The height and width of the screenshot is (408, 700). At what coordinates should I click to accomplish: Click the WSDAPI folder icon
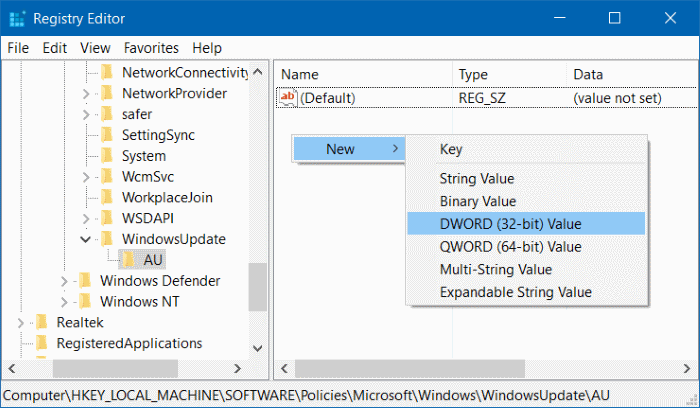[107, 218]
